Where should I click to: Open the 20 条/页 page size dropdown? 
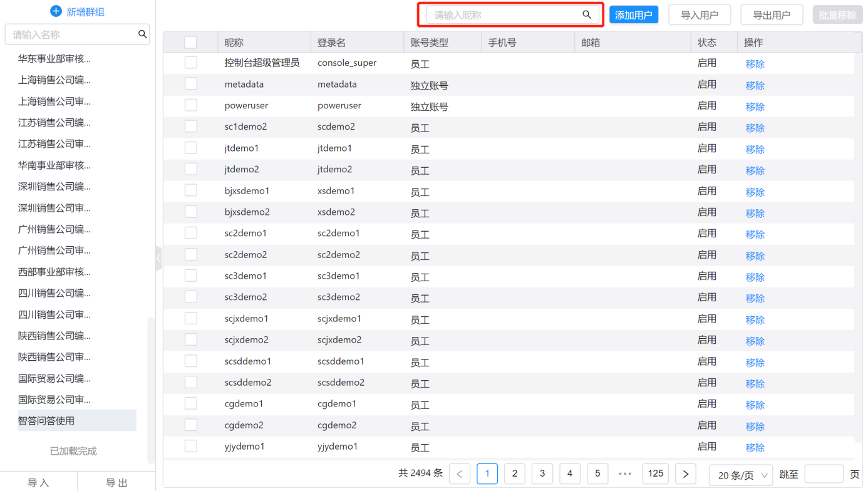click(741, 475)
